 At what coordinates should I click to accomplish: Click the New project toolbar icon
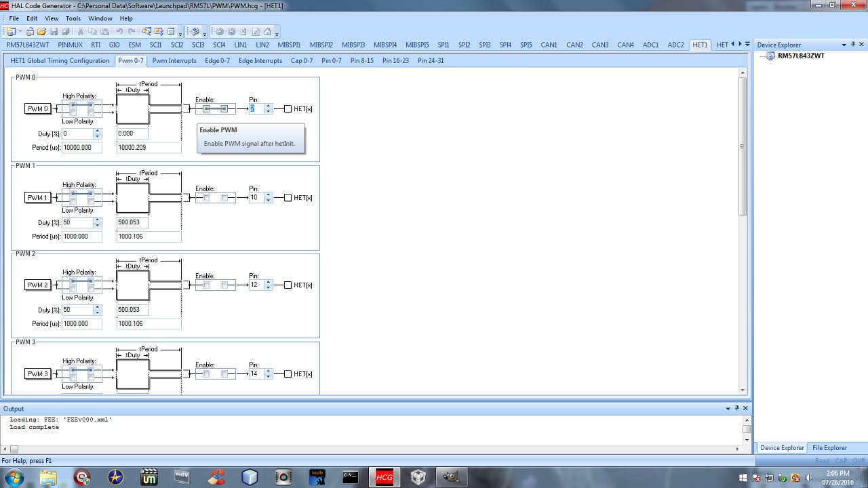(x=11, y=32)
